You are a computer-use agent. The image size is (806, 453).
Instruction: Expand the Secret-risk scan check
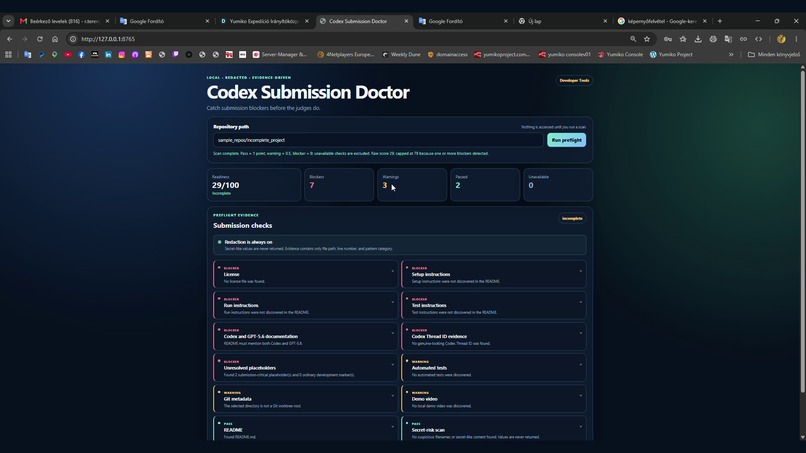point(493,429)
